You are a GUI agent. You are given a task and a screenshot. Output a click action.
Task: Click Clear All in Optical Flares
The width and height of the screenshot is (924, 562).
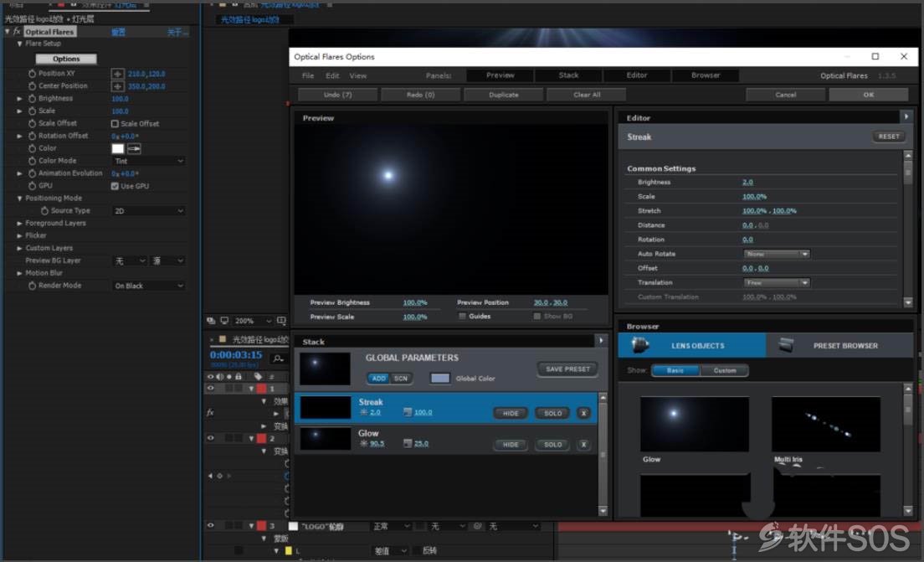point(587,95)
